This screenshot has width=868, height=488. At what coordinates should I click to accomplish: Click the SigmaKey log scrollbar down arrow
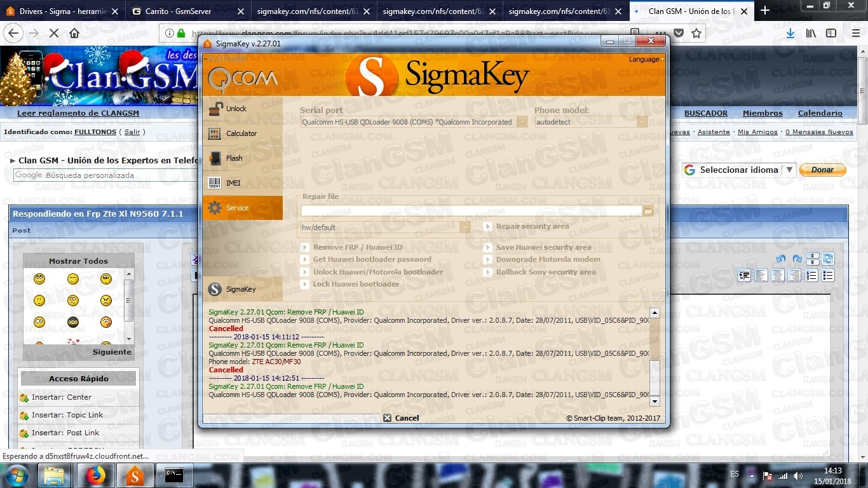[654, 402]
